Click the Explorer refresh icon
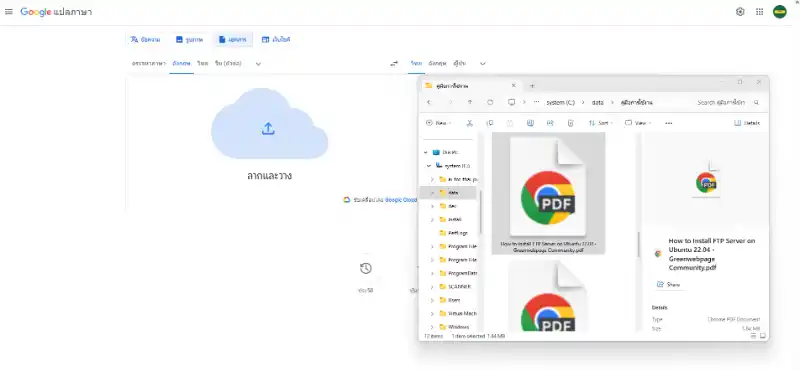The image size is (800, 371). point(490,102)
